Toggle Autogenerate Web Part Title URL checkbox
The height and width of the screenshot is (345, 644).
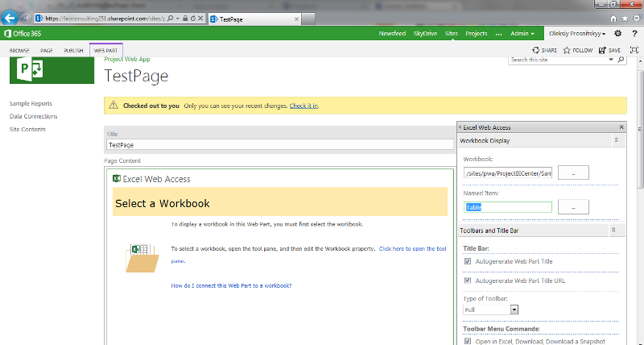468,281
